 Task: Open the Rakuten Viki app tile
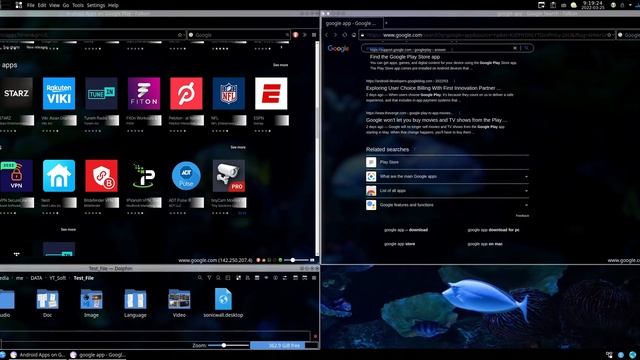[x=59, y=93]
